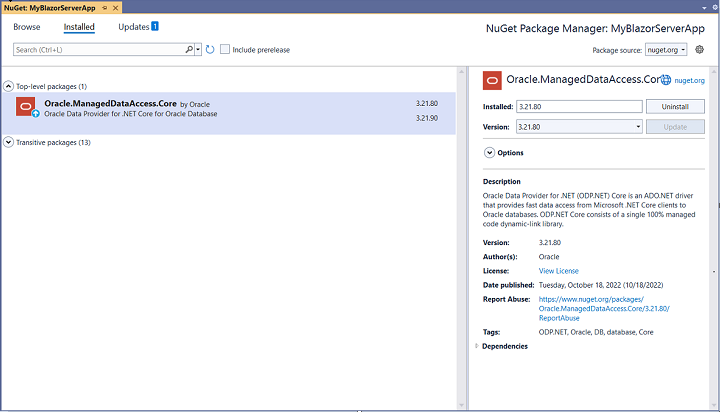Close the NuGet: MyBlazorServerApp tab
The image size is (720, 412).
116,8
